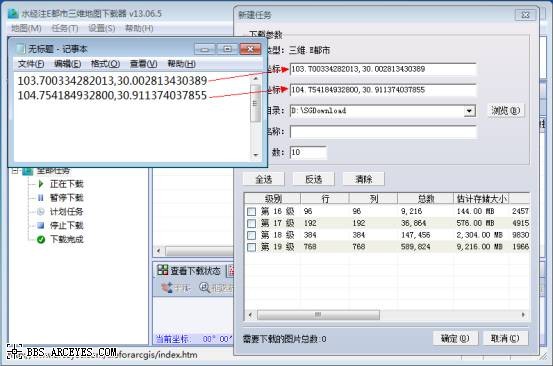Open the 格式(O) menu in Notepad
This screenshot has width=553, height=366.
pyautogui.click(x=105, y=64)
